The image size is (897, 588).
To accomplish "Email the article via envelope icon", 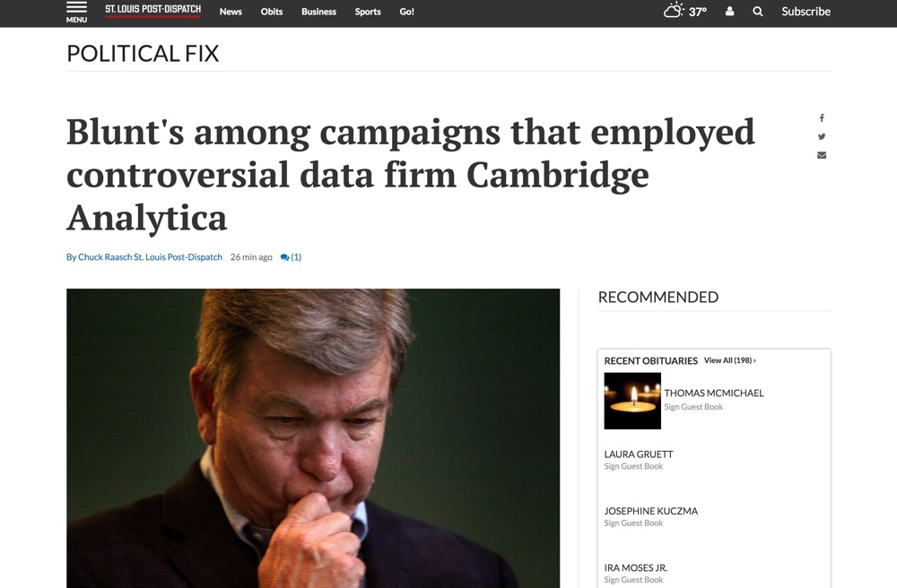I will click(822, 155).
